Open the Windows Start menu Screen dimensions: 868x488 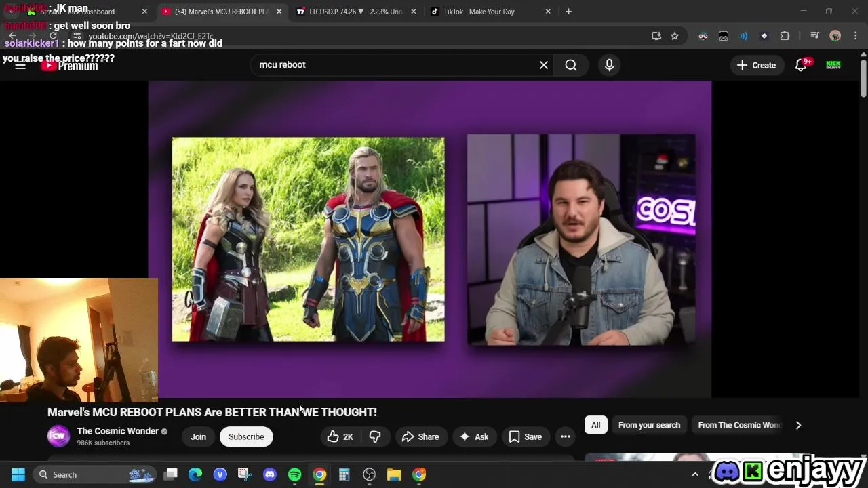[18, 474]
